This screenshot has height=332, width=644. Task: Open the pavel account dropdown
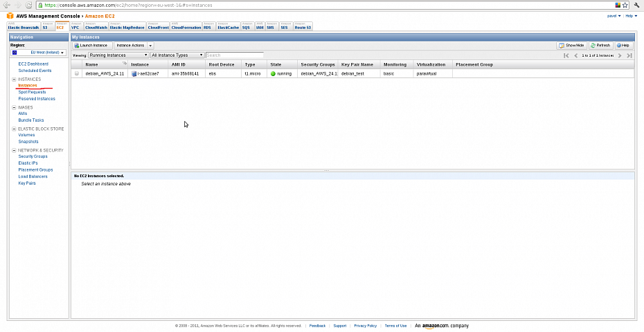point(614,16)
